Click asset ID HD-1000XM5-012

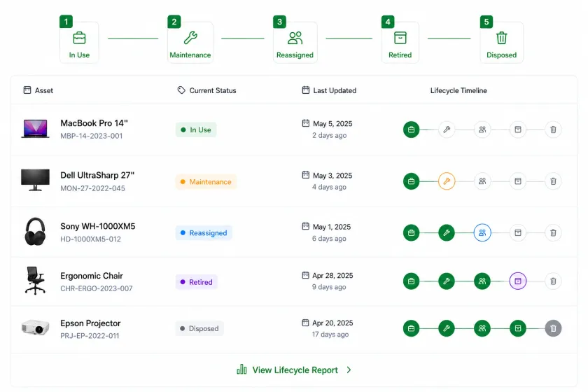[91, 239]
